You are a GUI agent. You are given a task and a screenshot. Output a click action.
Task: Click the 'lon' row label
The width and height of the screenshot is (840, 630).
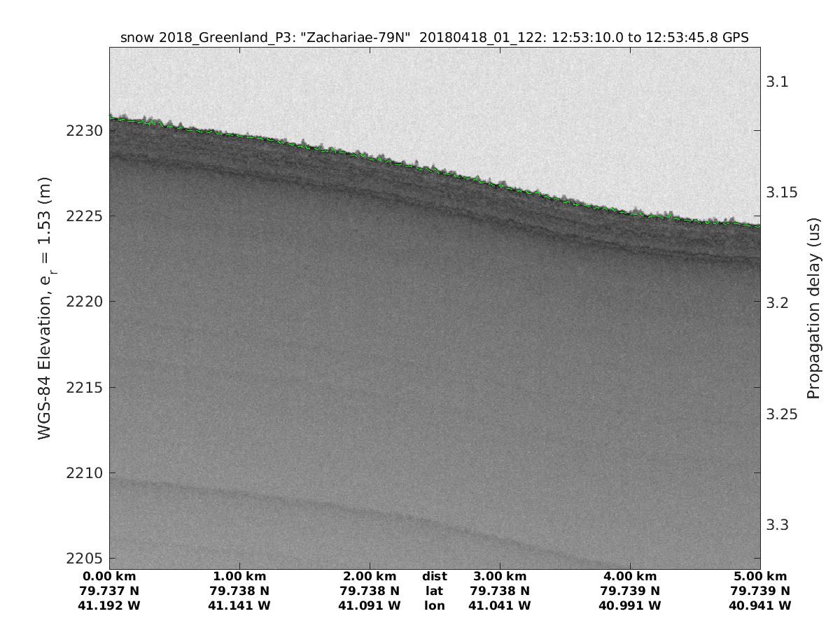[x=435, y=605]
